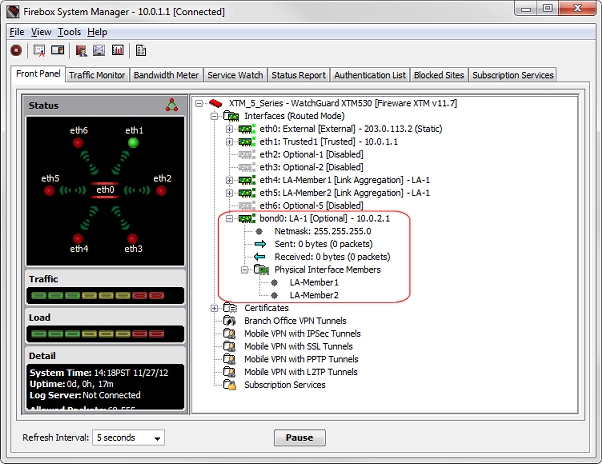Collapse the Physical Interface Members node
Viewport: 602px width, 464px height.
pos(244,269)
